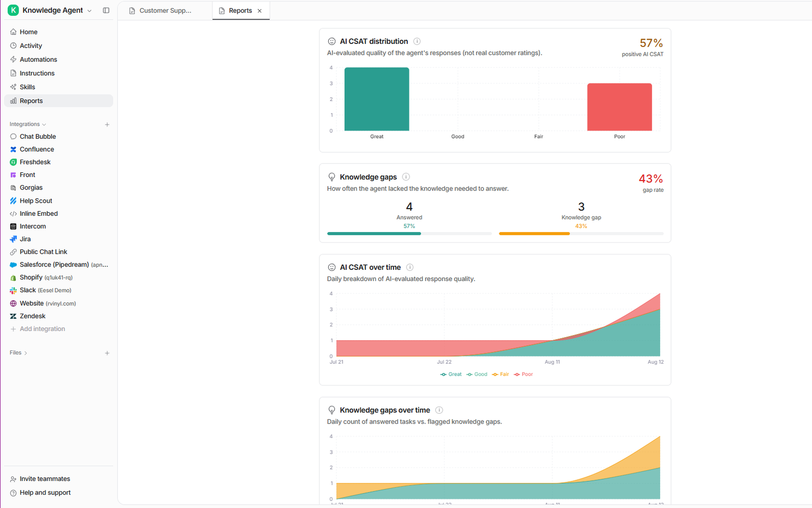Expand the Files section
812x508 pixels.
(18, 353)
